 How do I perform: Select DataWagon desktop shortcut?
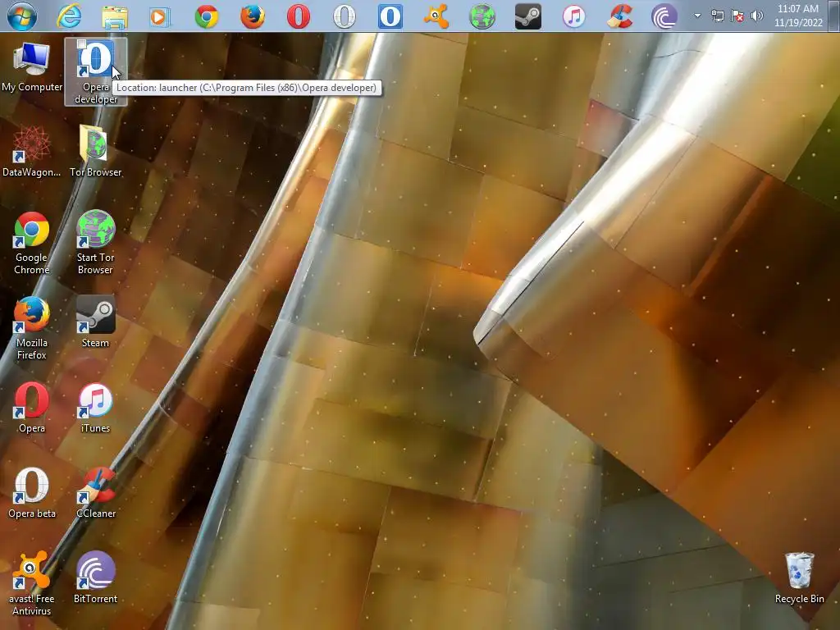pos(32,151)
